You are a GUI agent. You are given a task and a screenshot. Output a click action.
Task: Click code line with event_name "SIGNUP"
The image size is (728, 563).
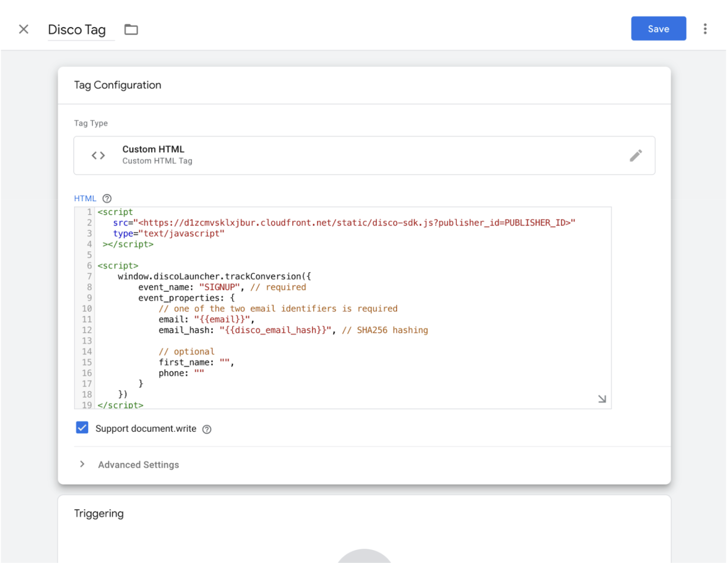click(222, 287)
